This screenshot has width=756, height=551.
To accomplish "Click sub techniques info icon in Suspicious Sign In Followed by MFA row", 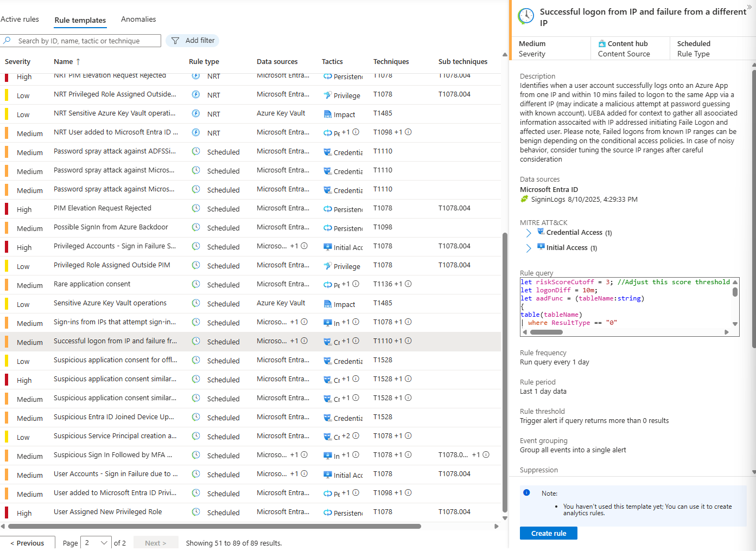I will point(486,454).
